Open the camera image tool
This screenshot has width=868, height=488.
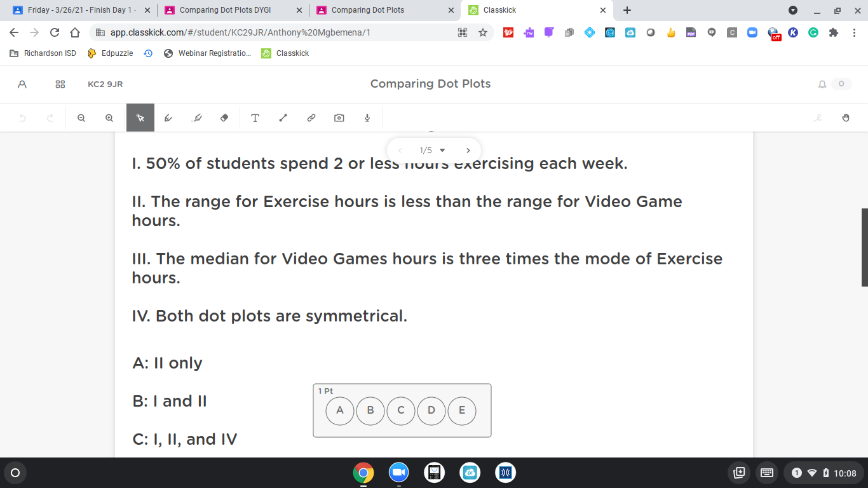(x=339, y=118)
